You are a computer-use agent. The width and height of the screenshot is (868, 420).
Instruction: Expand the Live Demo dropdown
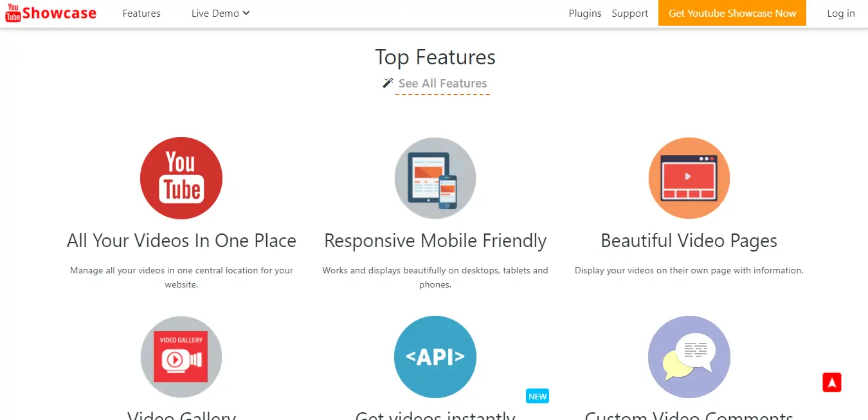point(221,14)
